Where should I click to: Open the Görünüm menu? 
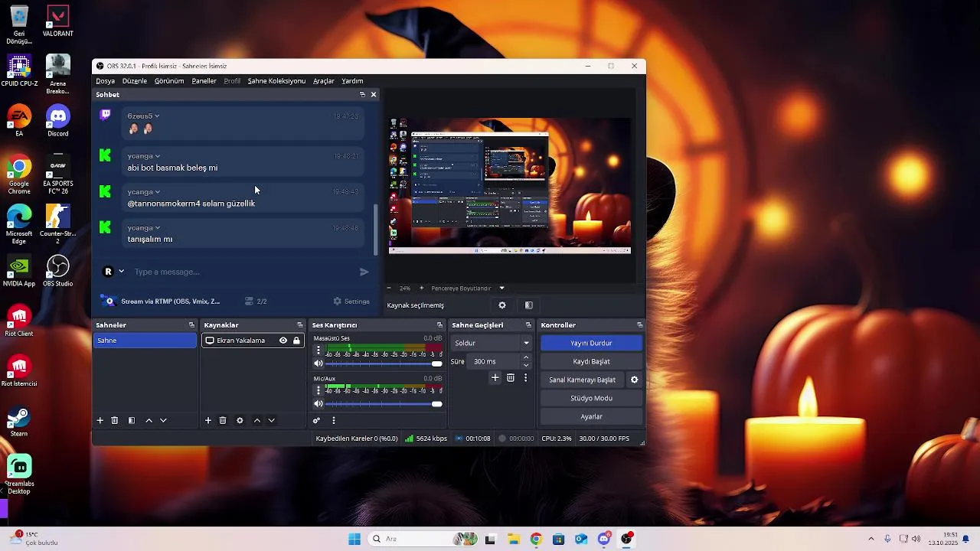(169, 81)
